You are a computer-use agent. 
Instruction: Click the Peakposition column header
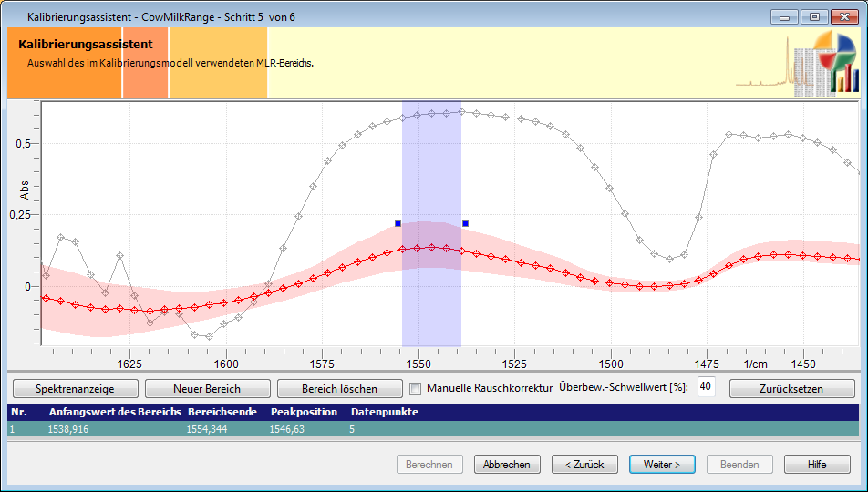pos(303,412)
